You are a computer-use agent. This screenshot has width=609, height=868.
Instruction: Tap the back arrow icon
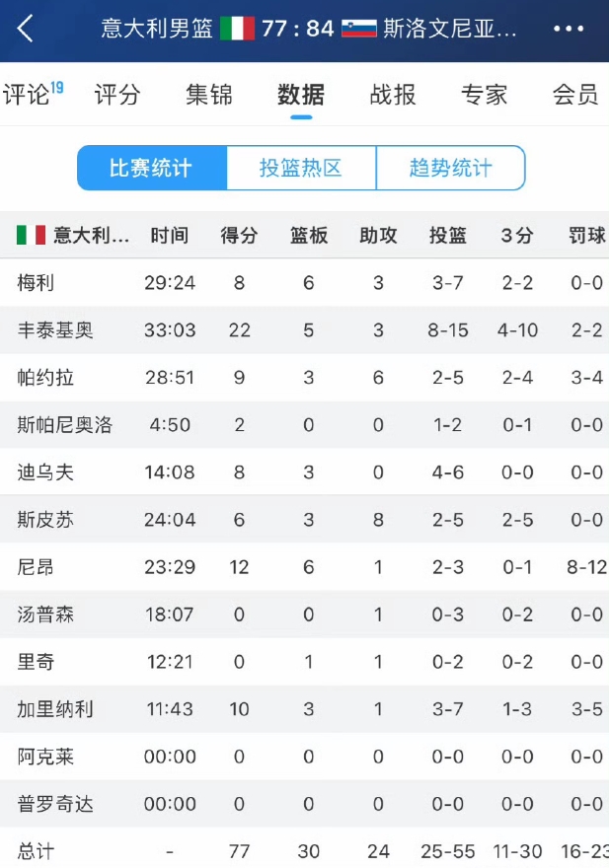tap(26, 29)
